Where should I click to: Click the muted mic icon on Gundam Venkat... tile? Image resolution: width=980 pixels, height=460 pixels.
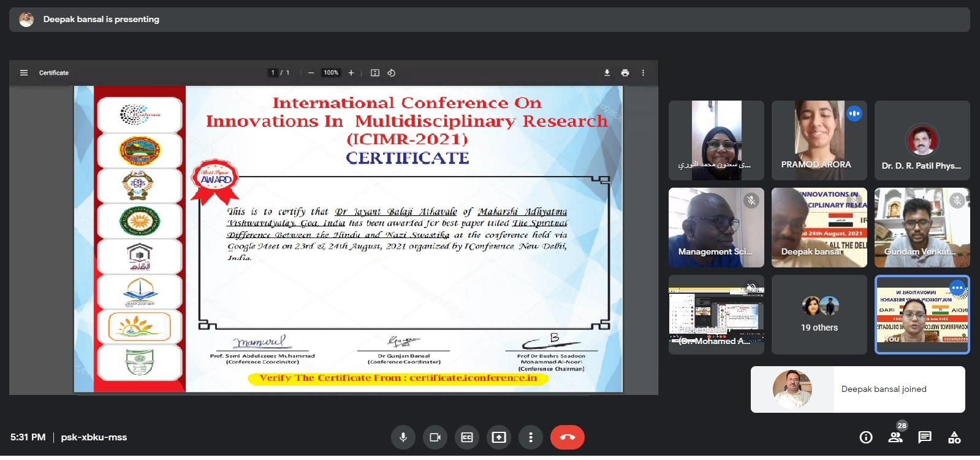pyautogui.click(x=957, y=200)
